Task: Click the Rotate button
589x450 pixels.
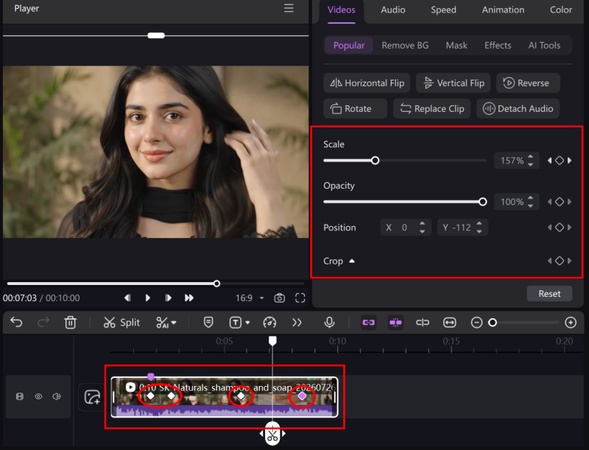Action: point(355,109)
